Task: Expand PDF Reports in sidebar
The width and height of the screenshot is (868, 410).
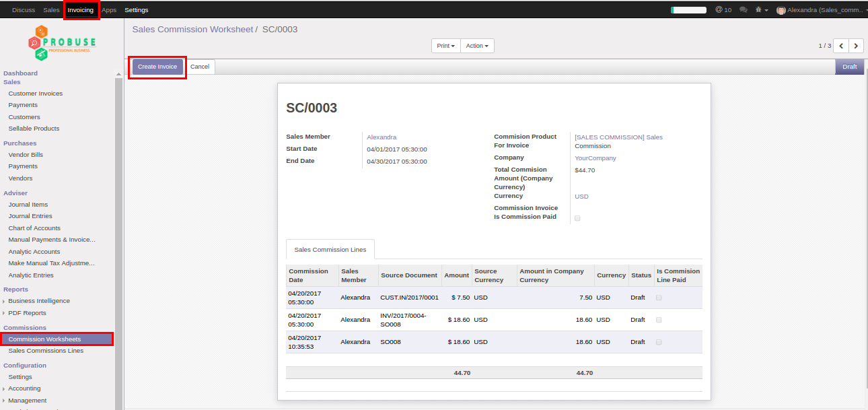Action: 27,313
